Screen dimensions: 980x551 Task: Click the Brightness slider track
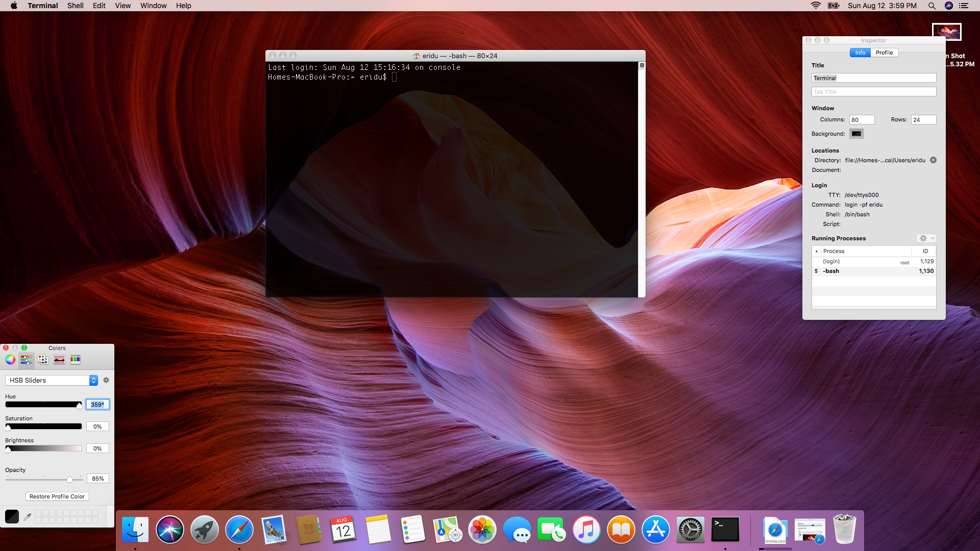coord(43,448)
